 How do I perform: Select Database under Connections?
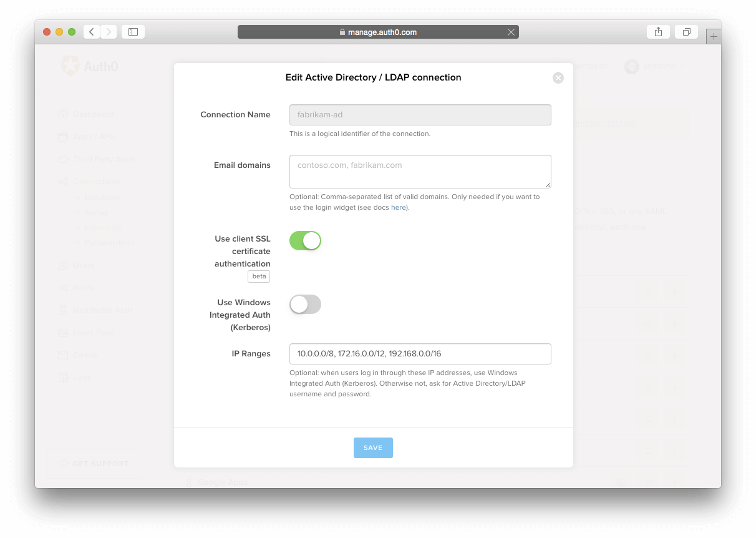[x=102, y=198]
